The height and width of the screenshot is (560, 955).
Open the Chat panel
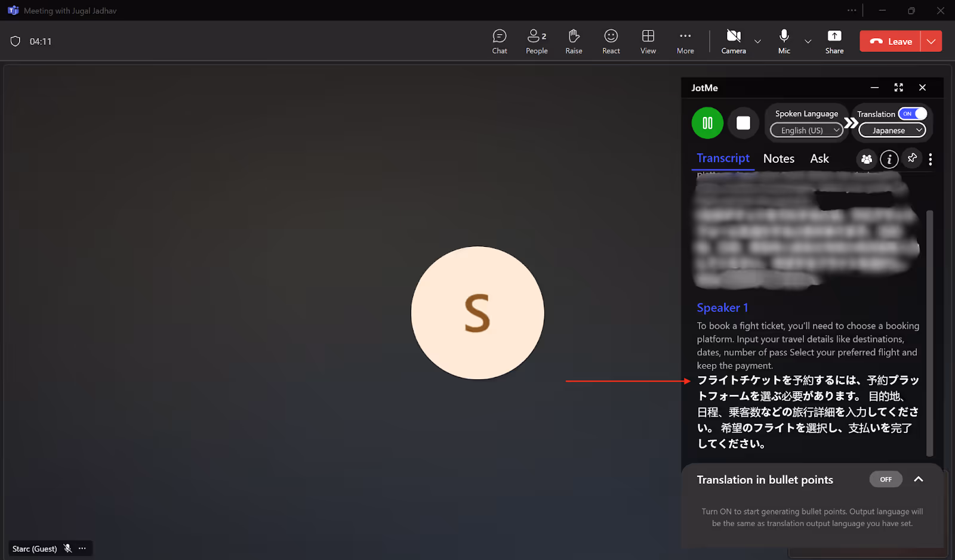[x=500, y=42]
